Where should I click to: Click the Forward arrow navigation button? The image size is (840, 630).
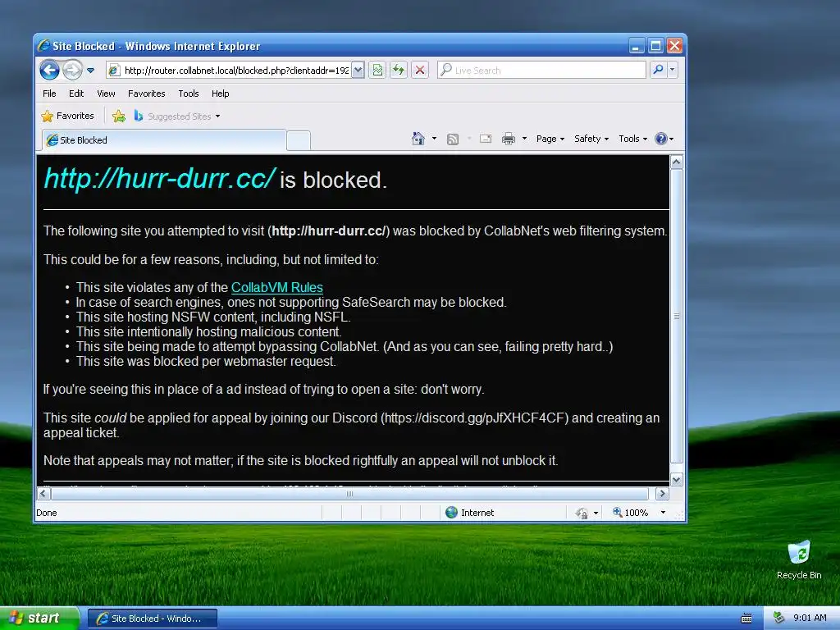coord(72,71)
